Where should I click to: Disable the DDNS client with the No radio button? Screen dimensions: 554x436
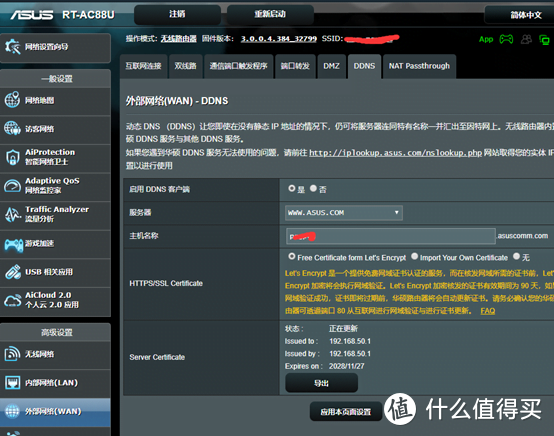(x=313, y=188)
